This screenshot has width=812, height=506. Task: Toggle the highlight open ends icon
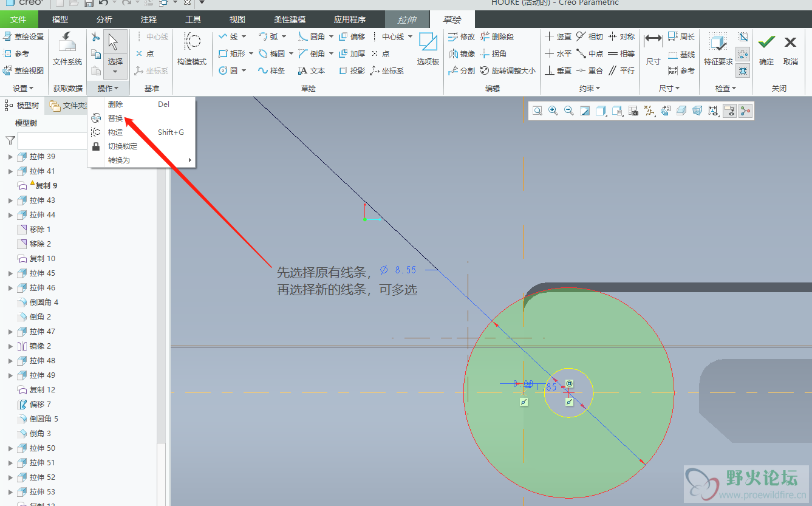(x=743, y=53)
